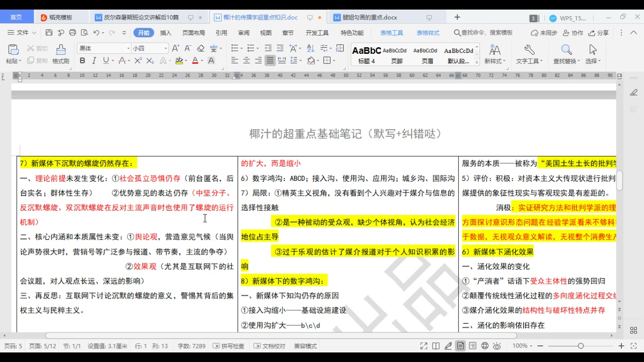Click the 未同步 (Not synced) cloud button
Screen dimensions: 644x362
pos(544,33)
